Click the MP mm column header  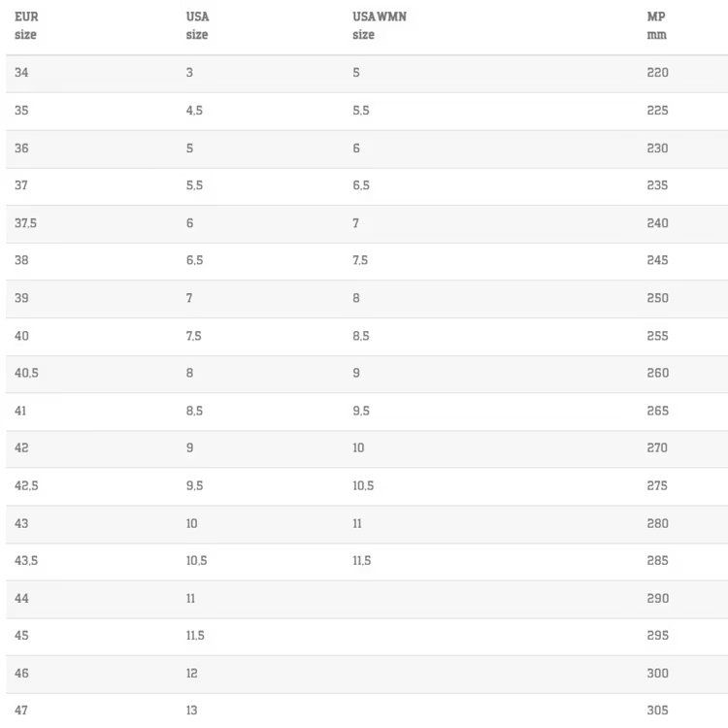click(x=656, y=25)
